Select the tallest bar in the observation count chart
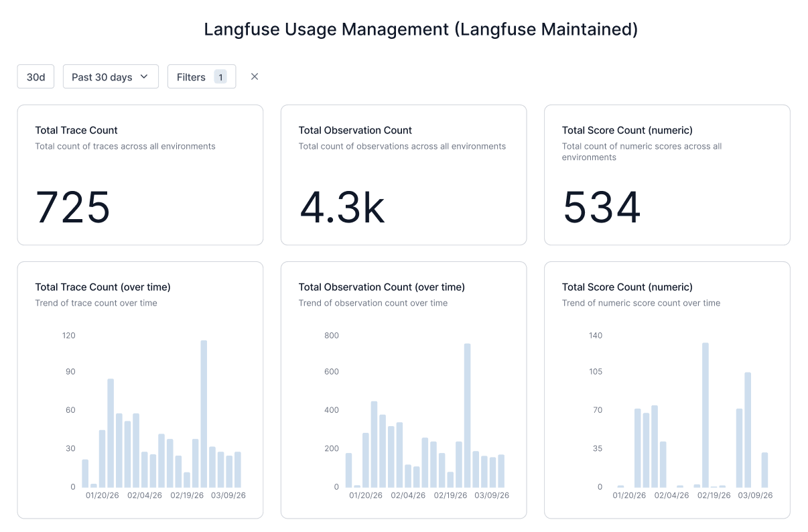 coord(467,415)
